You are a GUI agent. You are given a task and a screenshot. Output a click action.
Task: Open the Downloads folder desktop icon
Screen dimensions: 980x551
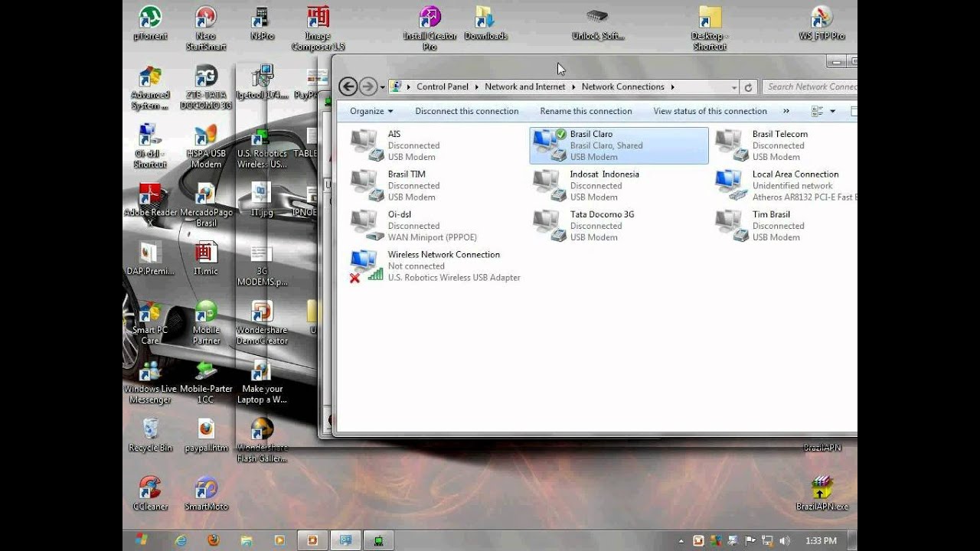pyautogui.click(x=485, y=23)
